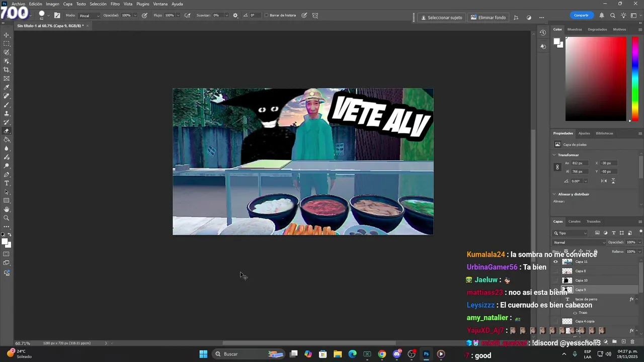Switch to the Ajustes tab
Image resolution: width=644 pixels, height=362 pixels.
pos(584,133)
